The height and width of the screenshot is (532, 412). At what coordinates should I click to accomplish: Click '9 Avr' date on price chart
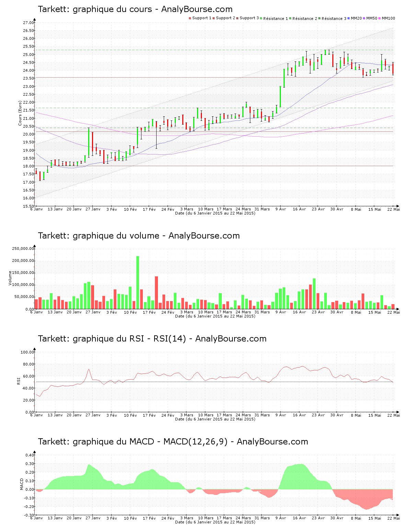point(281,209)
